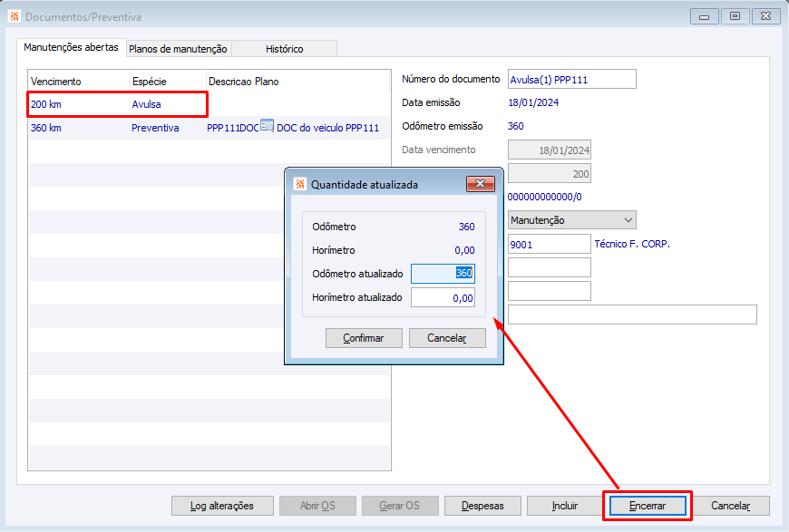Open the Manutenção dropdown
The height and width of the screenshot is (532, 789).
pyautogui.click(x=572, y=220)
